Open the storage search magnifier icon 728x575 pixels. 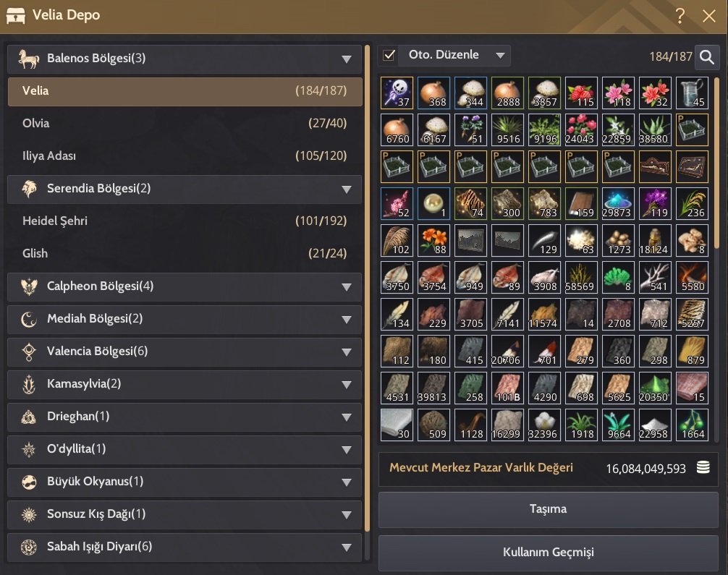click(706, 56)
